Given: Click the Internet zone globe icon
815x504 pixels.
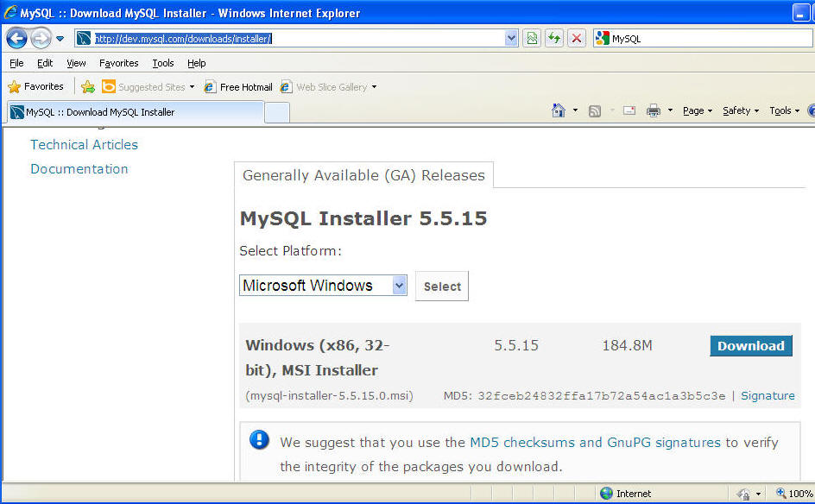Looking at the screenshot, I should click(x=606, y=493).
